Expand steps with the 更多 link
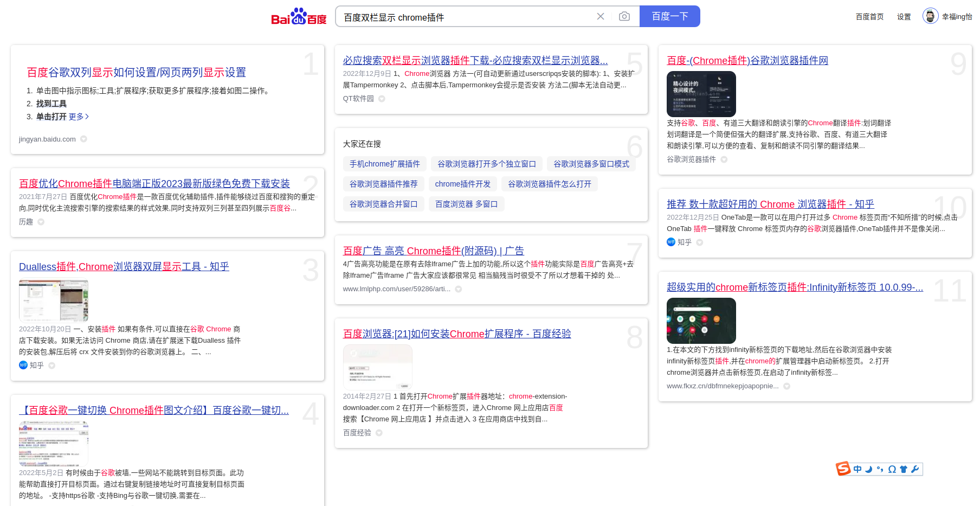Image resolution: width=980 pixels, height=506 pixels. pyautogui.click(x=79, y=117)
